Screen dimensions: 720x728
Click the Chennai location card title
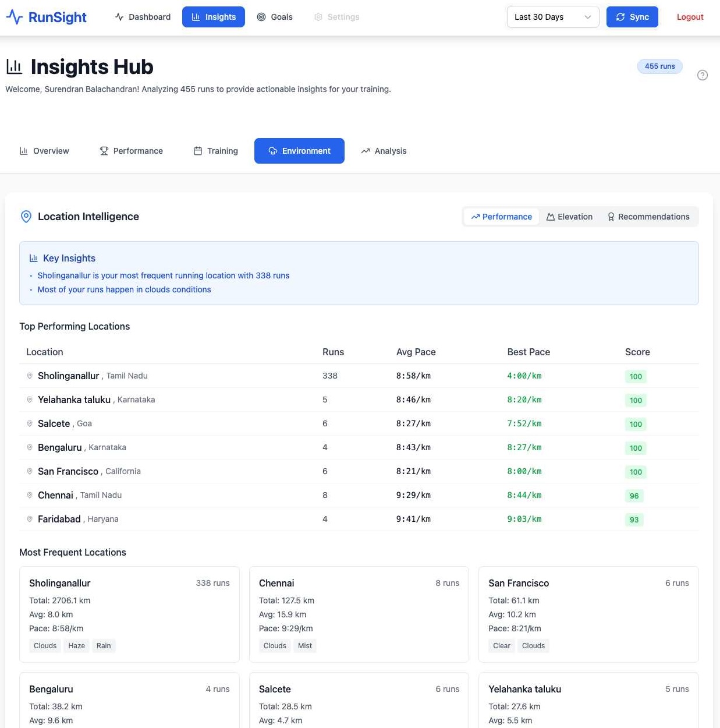click(276, 583)
